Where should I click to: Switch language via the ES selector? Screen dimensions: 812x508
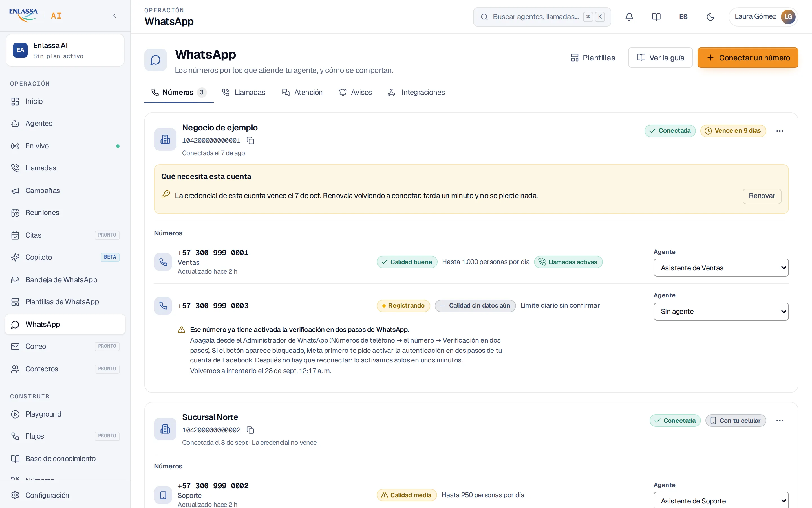tap(683, 16)
